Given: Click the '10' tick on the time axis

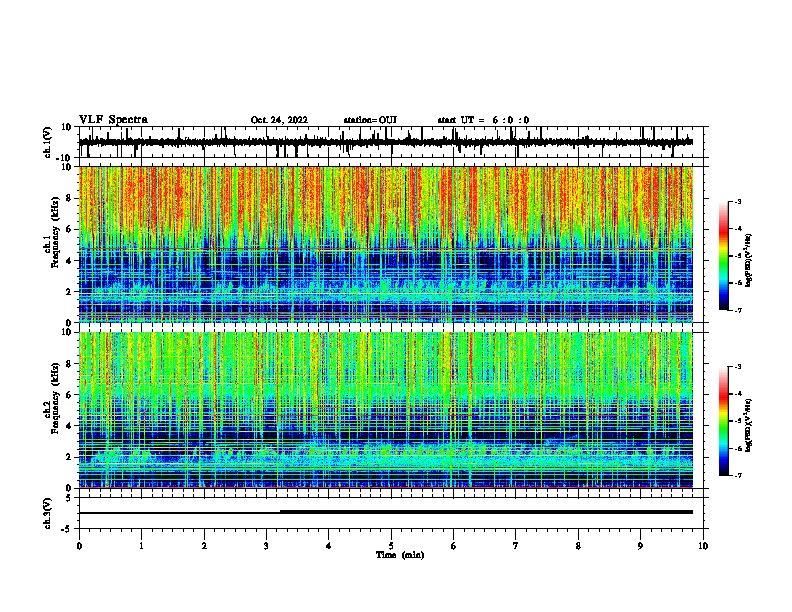Looking at the screenshot, I should coord(703,546).
